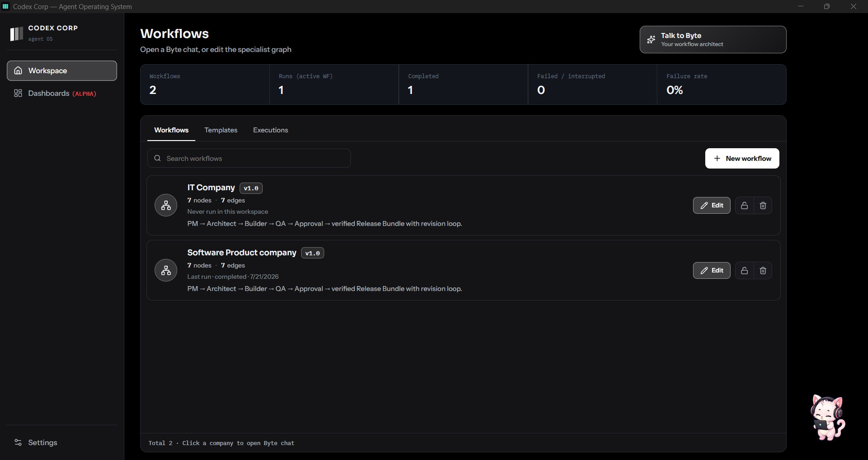
Task: Click the Failure rate 0% stat
Action: coord(722,84)
